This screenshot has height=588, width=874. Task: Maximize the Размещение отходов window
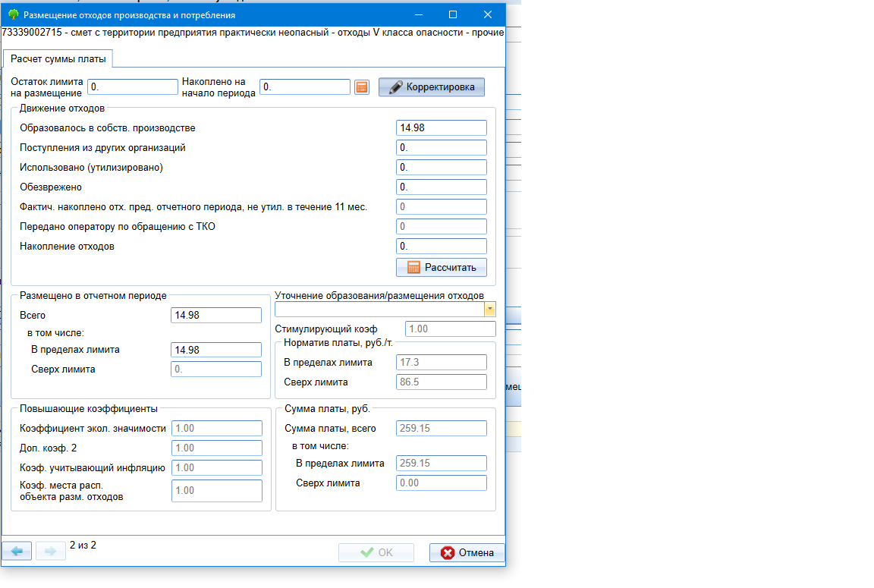453,14
